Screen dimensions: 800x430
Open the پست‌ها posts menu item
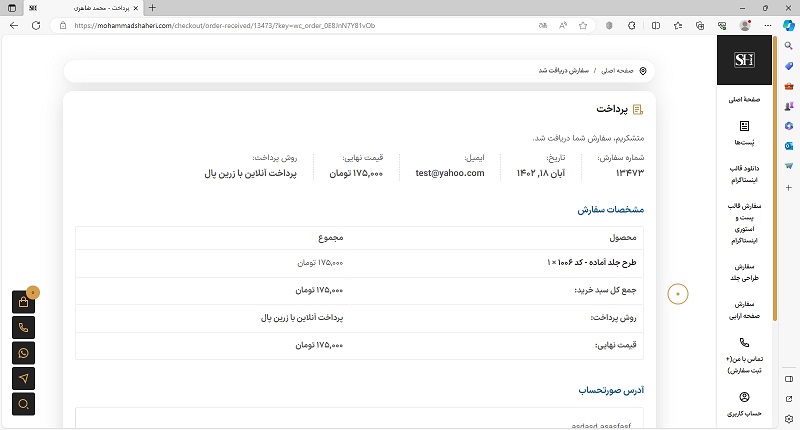[744, 133]
